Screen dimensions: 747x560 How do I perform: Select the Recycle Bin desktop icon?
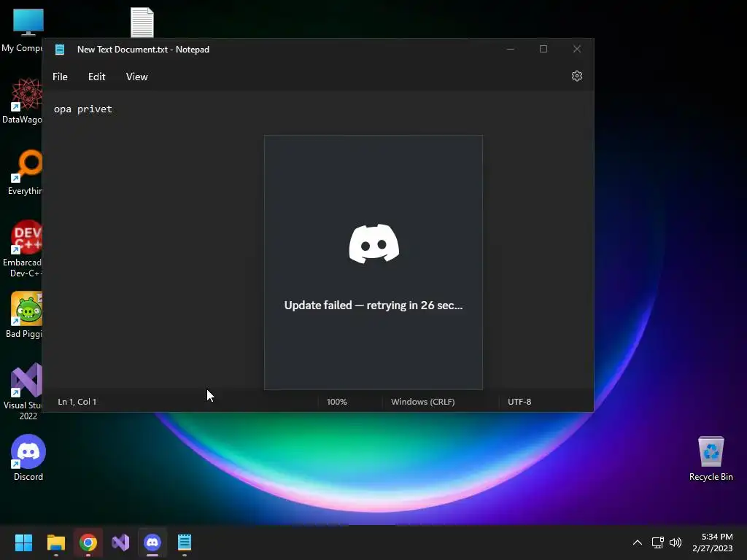(711, 458)
